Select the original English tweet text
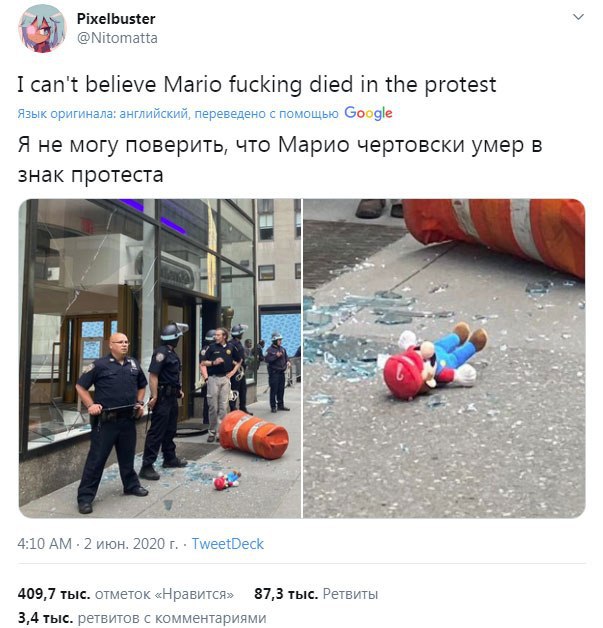Image resolution: width=603 pixels, height=628 pixels. 257,85
